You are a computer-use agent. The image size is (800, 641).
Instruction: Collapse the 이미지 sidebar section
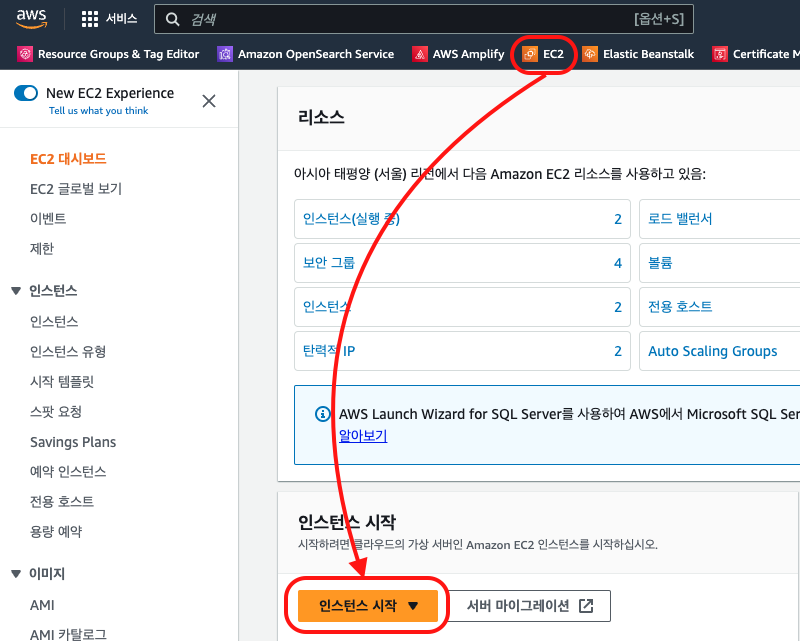[16, 574]
